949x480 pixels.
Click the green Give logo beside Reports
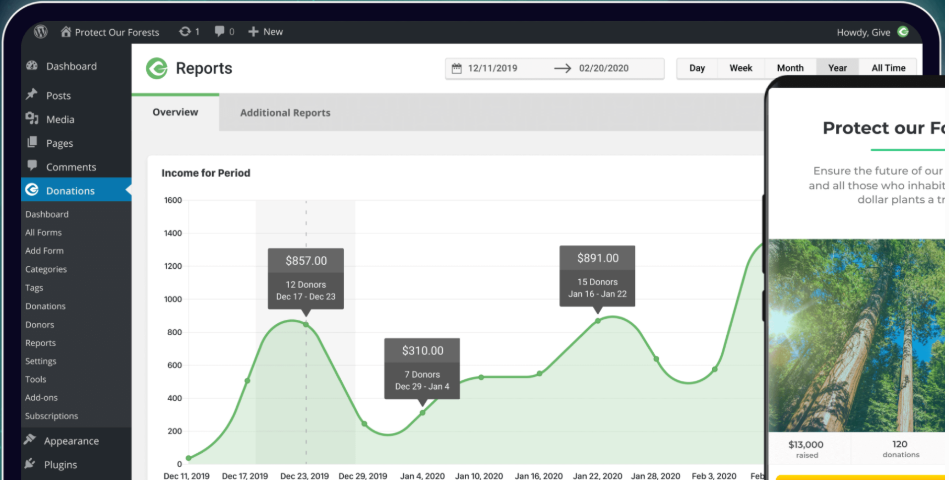tap(157, 68)
